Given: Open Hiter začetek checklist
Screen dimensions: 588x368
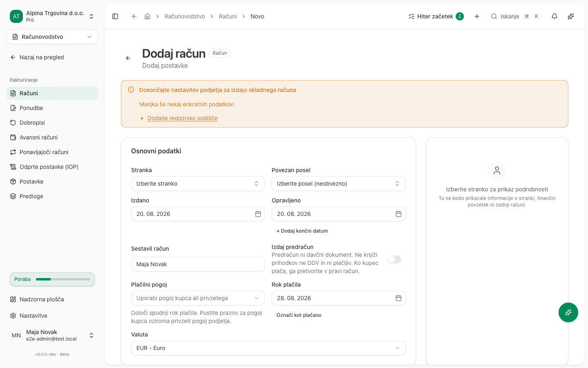Looking at the screenshot, I should click(x=436, y=16).
